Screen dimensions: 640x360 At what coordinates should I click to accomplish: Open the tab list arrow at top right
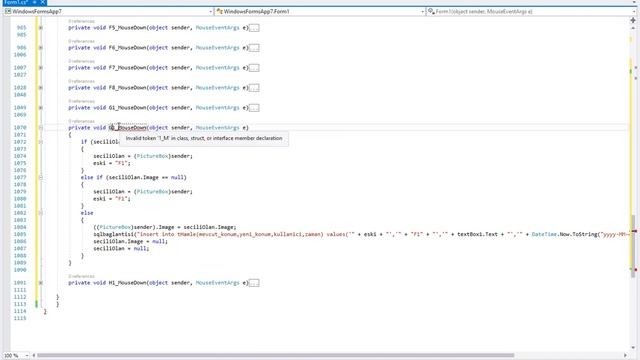(635, 2)
